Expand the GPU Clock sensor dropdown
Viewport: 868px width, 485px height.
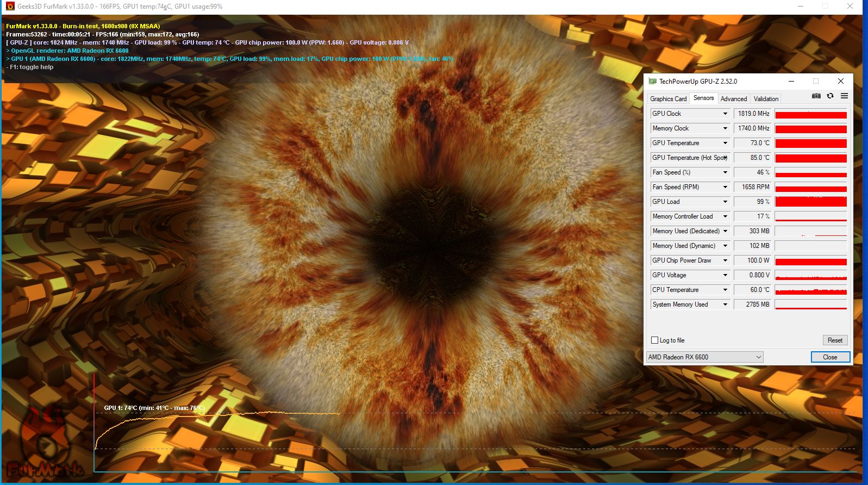[725, 114]
